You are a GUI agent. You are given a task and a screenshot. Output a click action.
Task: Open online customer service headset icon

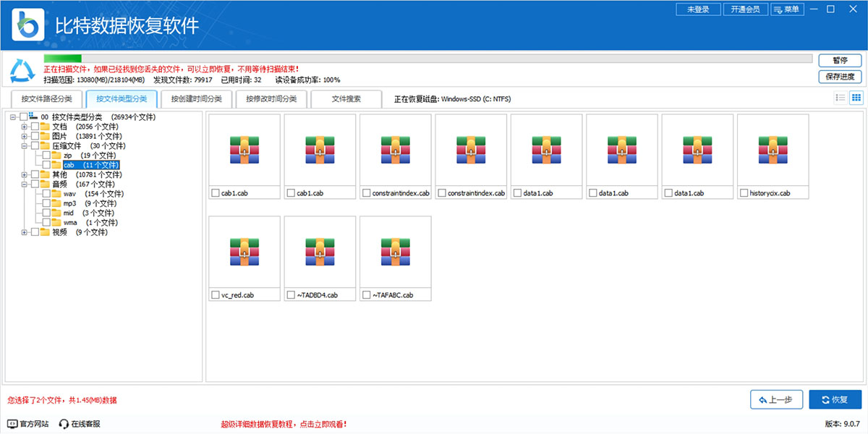[x=64, y=424]
